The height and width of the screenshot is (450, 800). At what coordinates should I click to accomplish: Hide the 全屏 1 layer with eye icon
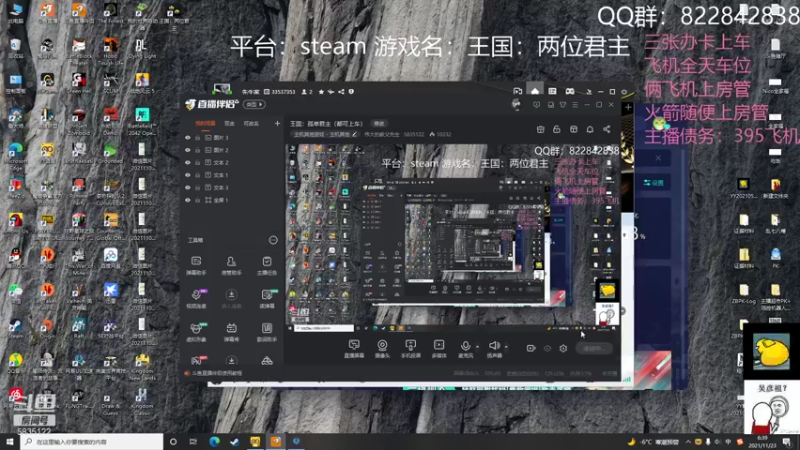tap(188, 200)
